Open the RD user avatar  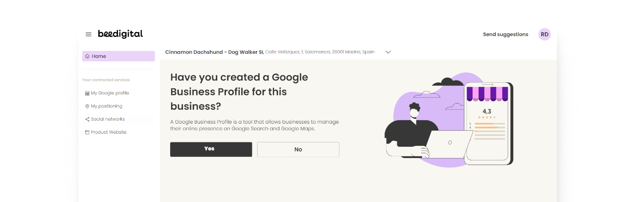(544, 34)
